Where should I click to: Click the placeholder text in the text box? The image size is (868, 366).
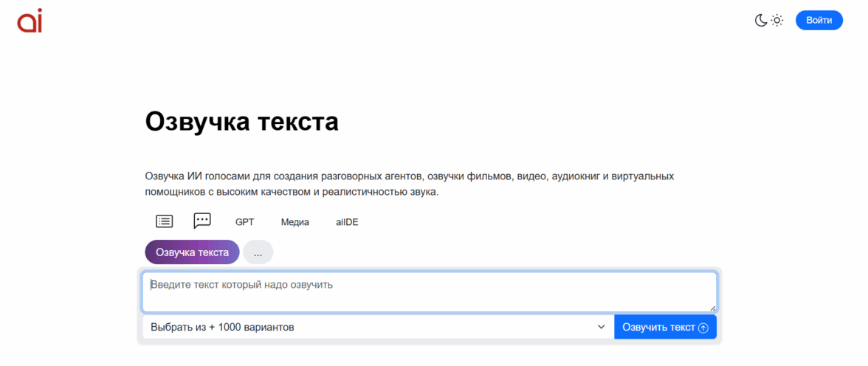click(242, 284)
